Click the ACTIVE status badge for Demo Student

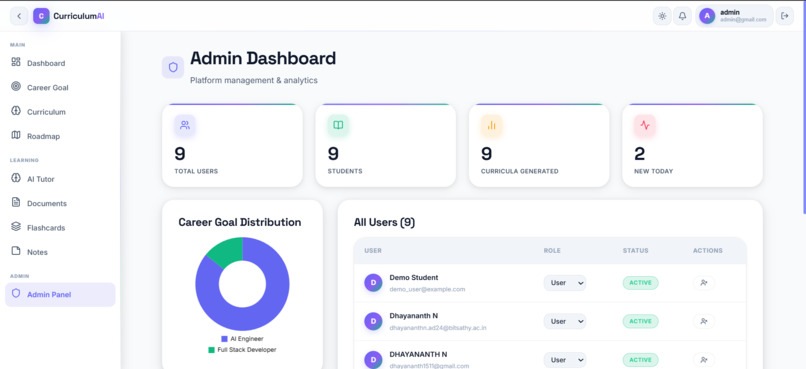[640, 283]
